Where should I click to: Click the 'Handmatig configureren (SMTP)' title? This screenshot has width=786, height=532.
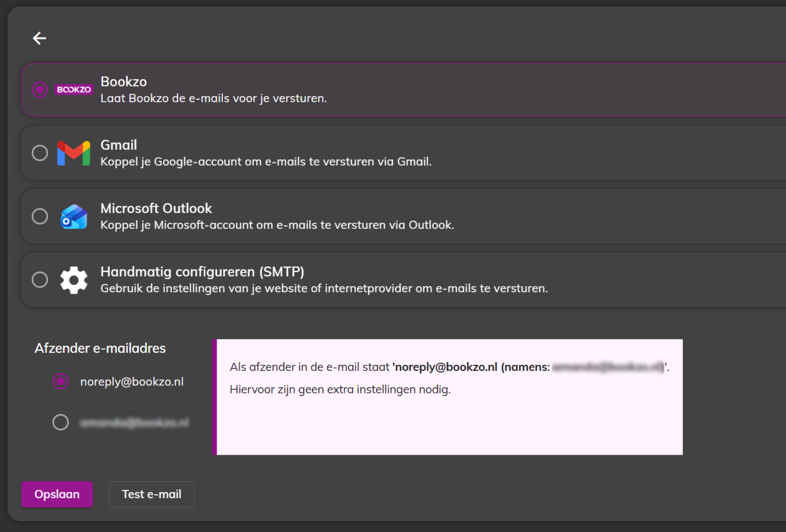(x=202, y=271)
